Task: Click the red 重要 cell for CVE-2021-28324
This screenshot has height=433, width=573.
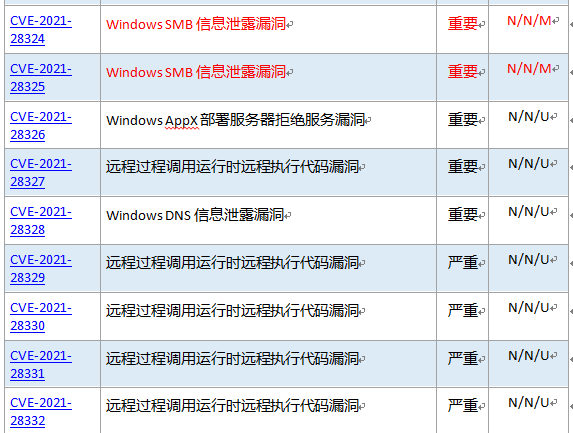Action: (463, 29)
